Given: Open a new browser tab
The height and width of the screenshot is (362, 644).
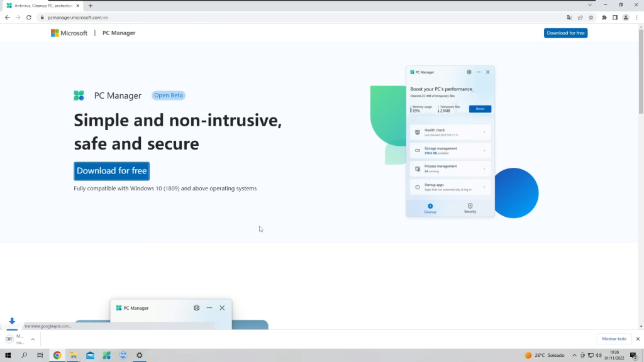Looking at the screenshot, I should [x=91, y=5].
